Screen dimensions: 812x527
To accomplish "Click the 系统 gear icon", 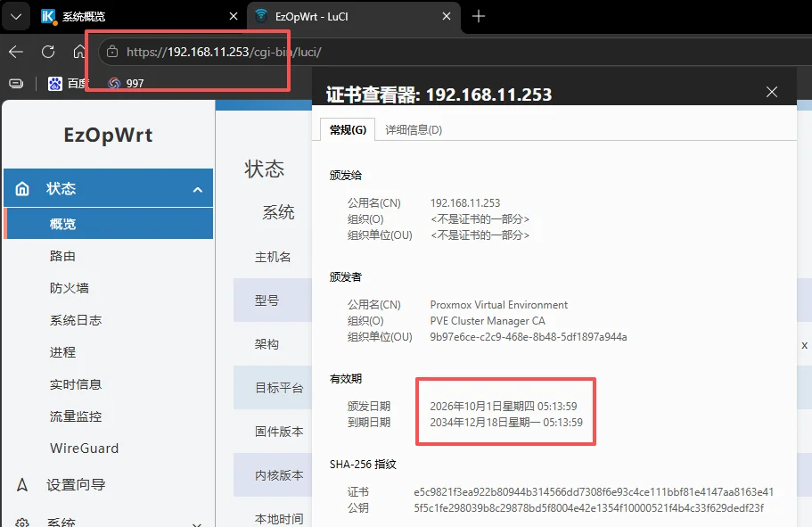I will click(x=22, y=523).
